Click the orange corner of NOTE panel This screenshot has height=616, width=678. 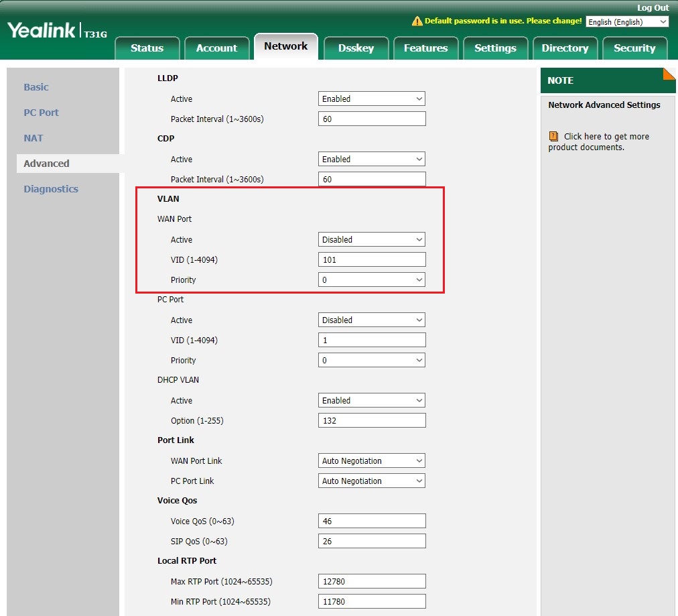point(669,73)
